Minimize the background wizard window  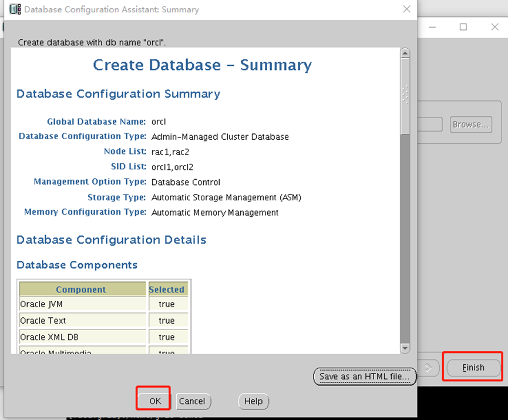432,27
